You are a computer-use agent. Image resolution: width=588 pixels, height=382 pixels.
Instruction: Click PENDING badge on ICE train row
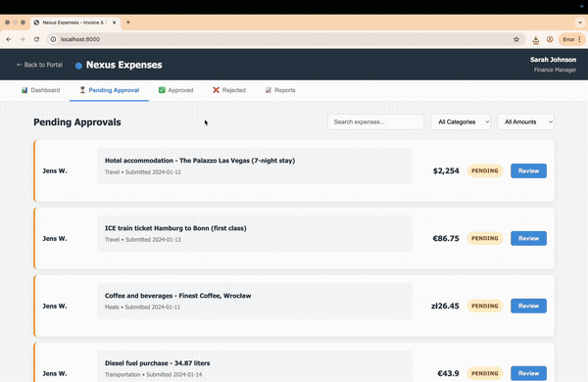[485, 238]
